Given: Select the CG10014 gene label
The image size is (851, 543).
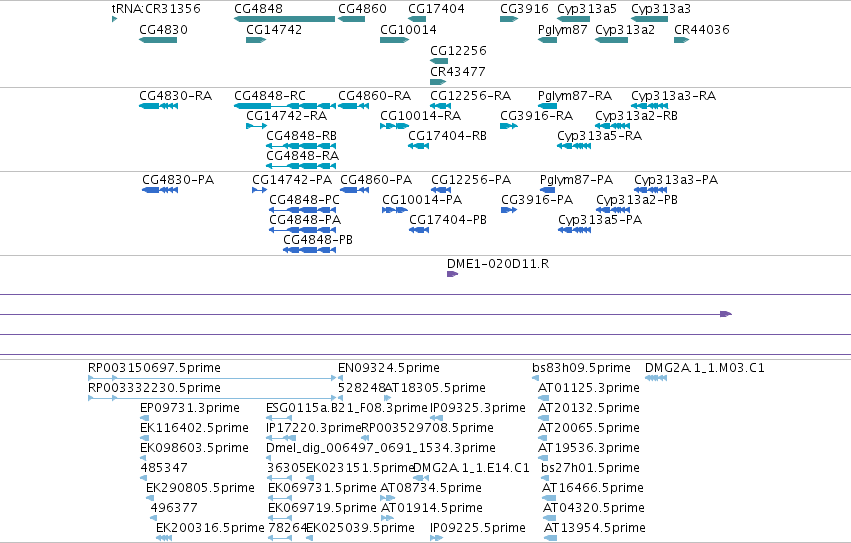Looking at the screenshot, I should [x=408, y=30].
